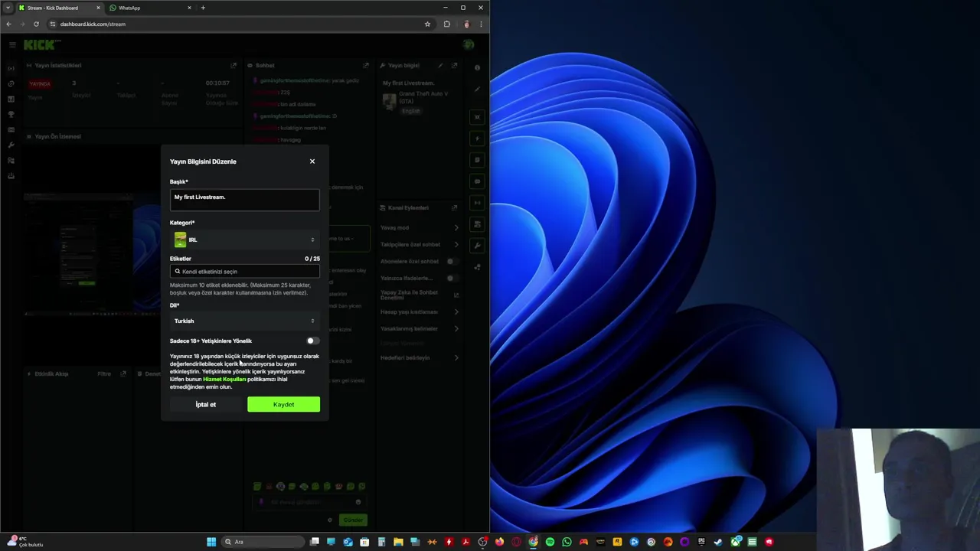The height and width of the screenshot is (551, 980).
Task: Open WhatsApp from the taskbar
Action: [x=567, y=542]
